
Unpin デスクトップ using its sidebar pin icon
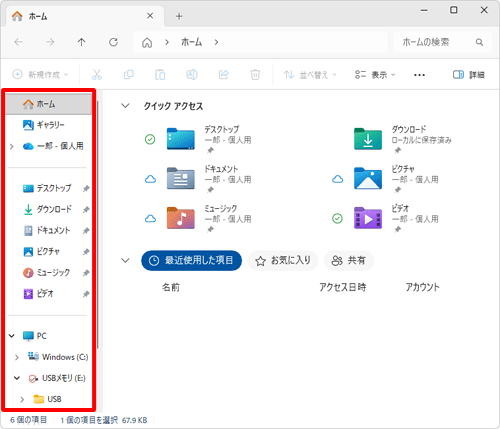[86, 189]
